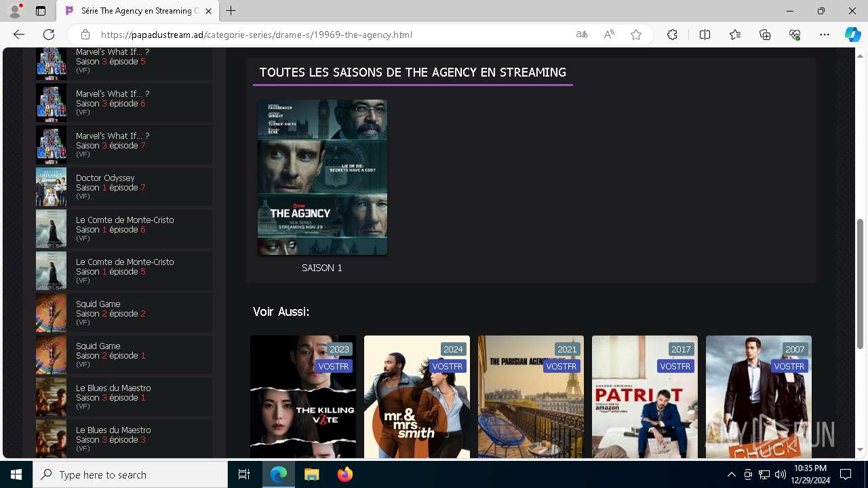
Task: Click the Voir Aussi heading
Action: (281, 312)
